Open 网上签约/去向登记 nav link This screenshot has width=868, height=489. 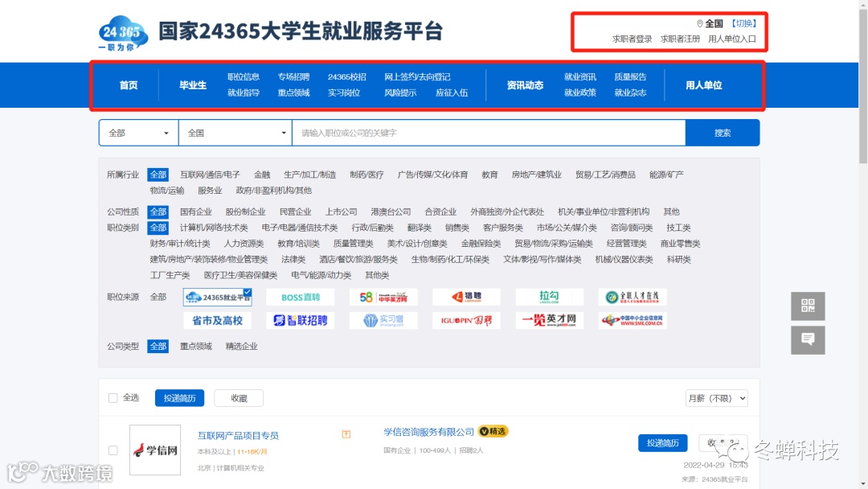(x=417, y=77)
